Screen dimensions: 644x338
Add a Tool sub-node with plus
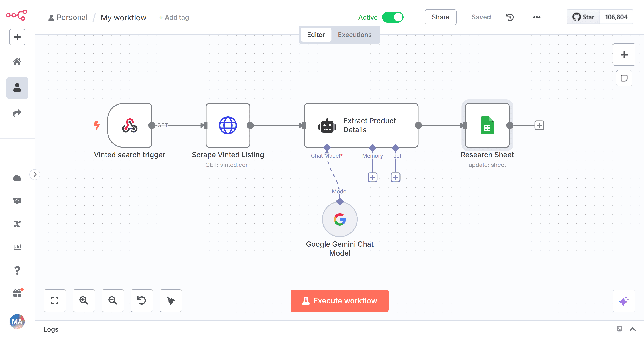click(x=396, y=178)
